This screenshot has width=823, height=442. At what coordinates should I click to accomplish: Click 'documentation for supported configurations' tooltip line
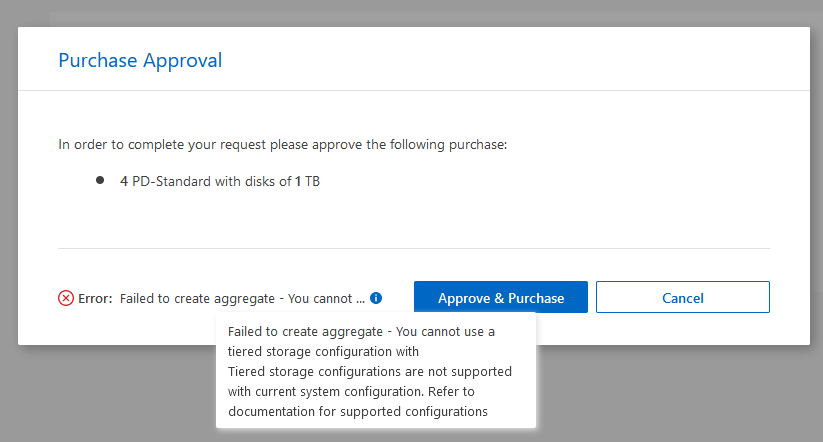(357, 411)
